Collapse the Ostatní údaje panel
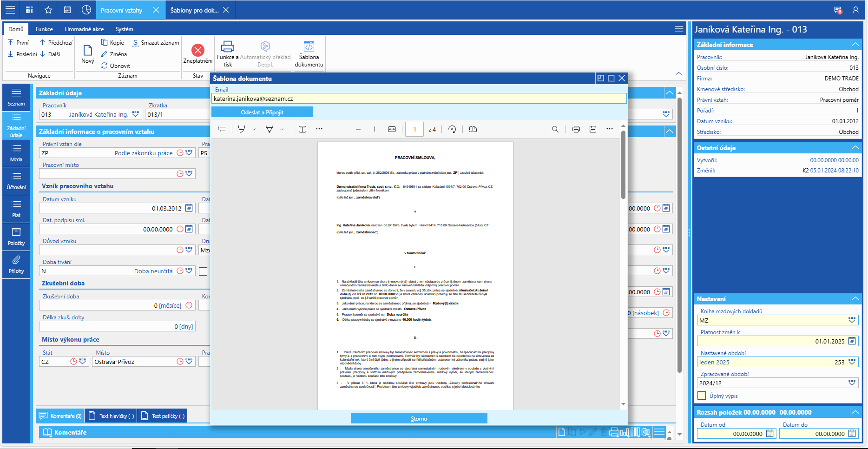Screen dimensions: 868x449 tap(855, 148)
